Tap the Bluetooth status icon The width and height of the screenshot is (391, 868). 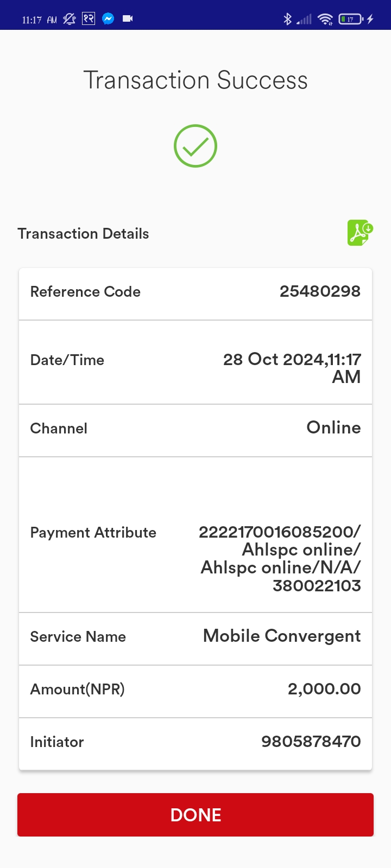click(x=287, y=19)
